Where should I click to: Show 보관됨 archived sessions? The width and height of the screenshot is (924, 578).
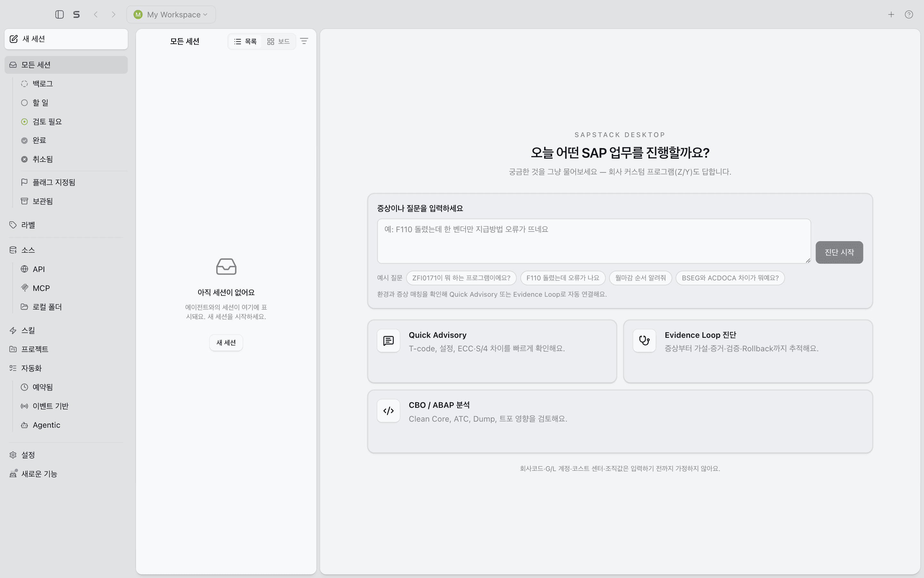pyautogui.click(x=73, y=201)
